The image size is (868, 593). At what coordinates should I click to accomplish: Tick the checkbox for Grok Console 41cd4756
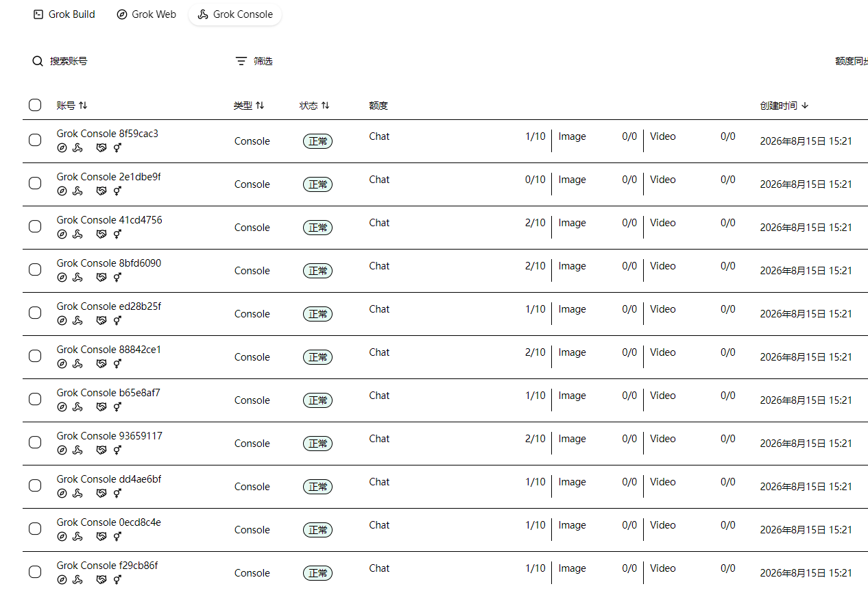[35, 226]
